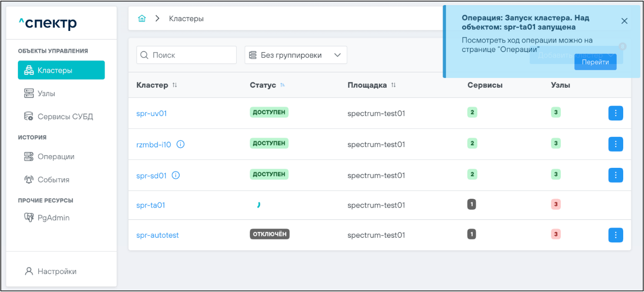Open События in sidebar

(53, 180)
